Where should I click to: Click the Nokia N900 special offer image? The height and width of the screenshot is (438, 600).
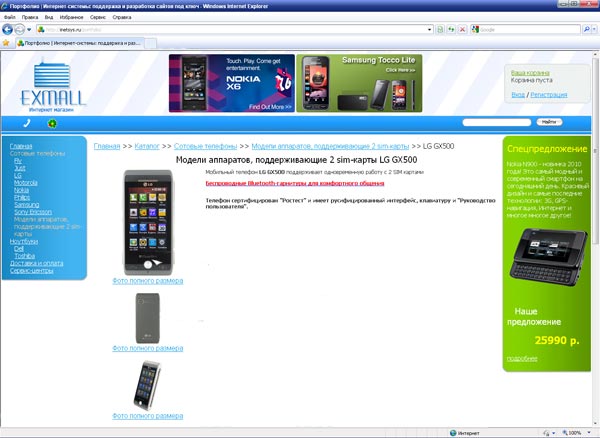(x=548, y=257)
